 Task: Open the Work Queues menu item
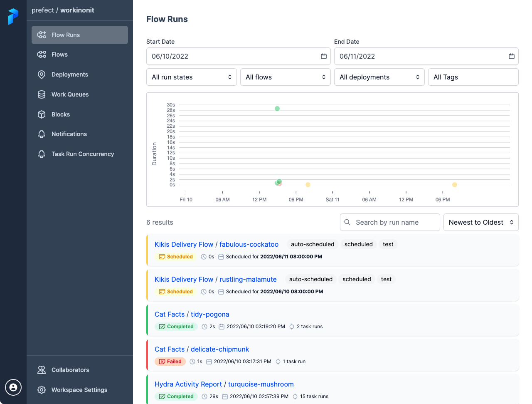80,94
